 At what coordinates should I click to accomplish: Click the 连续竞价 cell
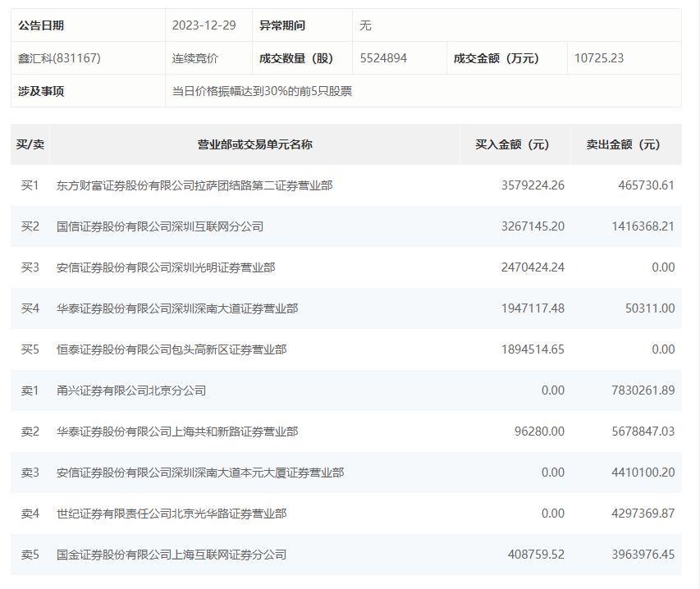tap(195, 58)
